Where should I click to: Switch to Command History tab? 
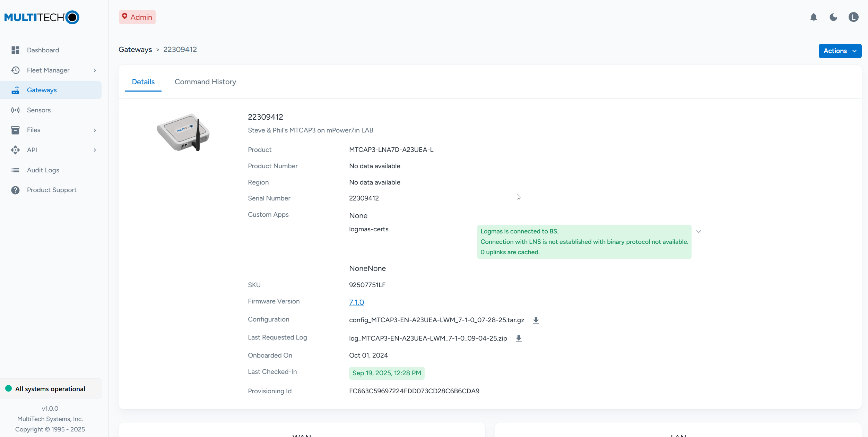[205, 82]
